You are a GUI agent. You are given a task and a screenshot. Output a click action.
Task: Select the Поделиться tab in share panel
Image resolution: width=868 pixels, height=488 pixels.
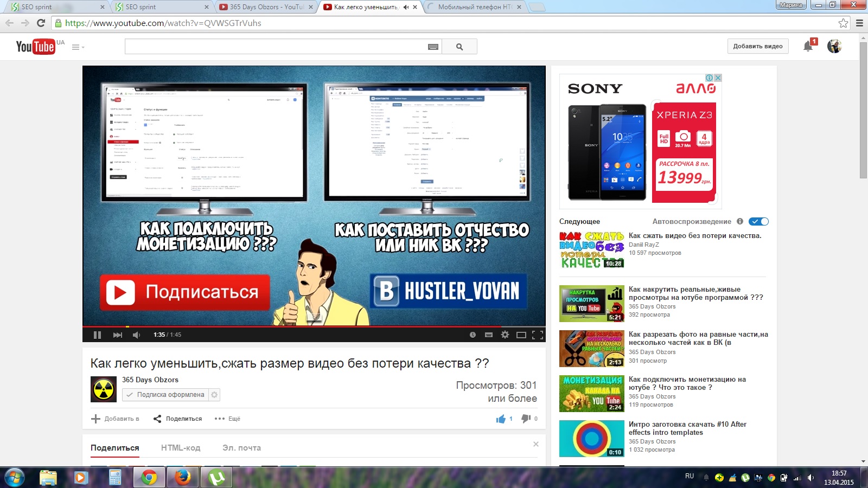(115, 448)
